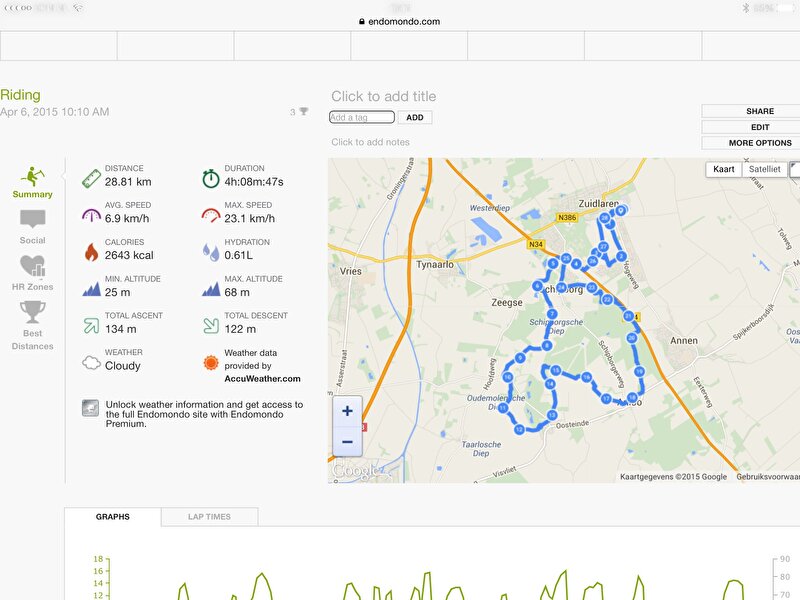
Task: Click the total descent arrow icon
Action: click(x=211, y=326)
